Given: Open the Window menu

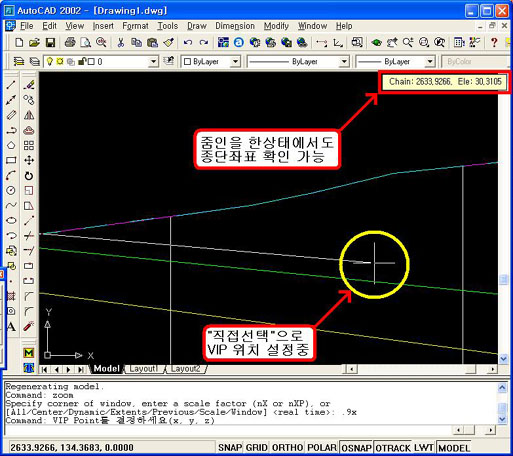Looking at the screenshot, I should click(312, 26).
